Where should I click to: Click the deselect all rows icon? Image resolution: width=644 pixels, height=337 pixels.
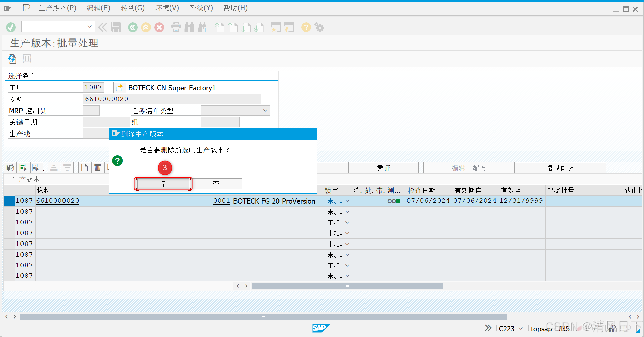coord(36,167)
